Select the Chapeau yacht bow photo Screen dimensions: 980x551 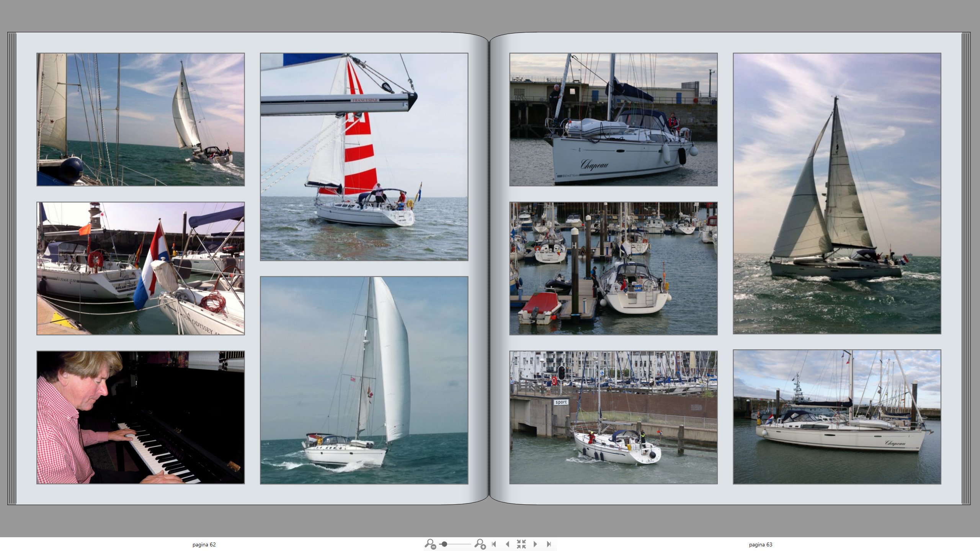613,119
